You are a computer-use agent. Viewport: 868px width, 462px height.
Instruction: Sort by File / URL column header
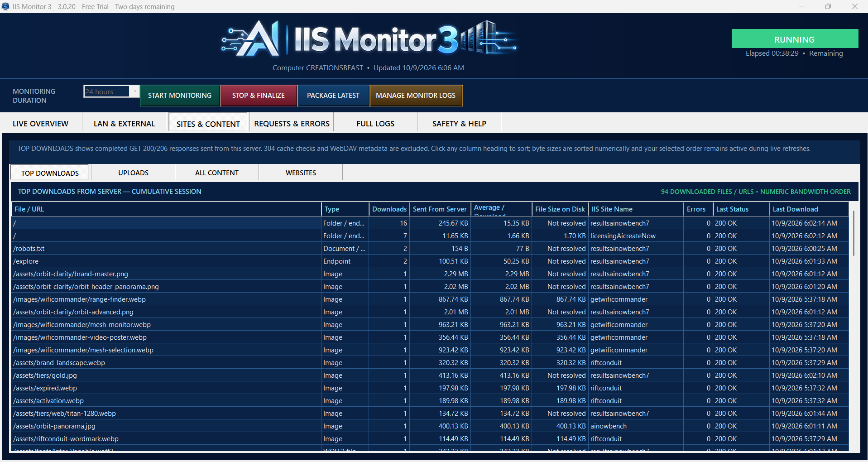coord(166,209)
